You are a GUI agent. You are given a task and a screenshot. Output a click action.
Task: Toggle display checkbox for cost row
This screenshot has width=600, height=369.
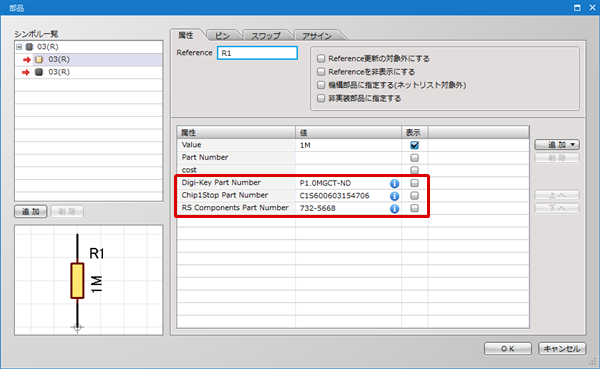tap(414, 170)
